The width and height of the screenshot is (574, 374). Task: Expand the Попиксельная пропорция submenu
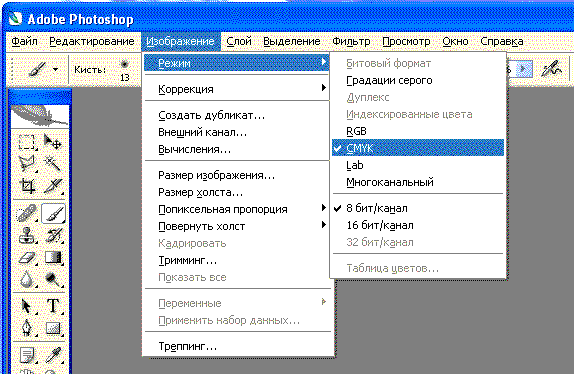coord(236,209)
